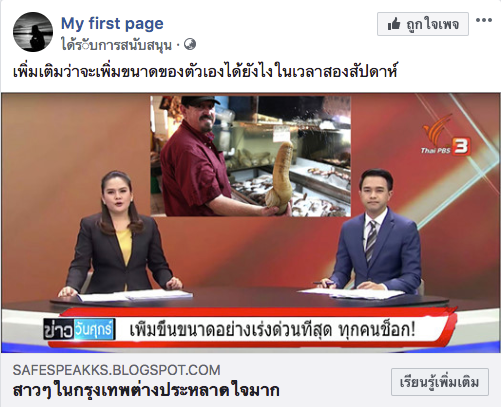Click the man's black cap in the inset photo

pyautogui.click(x=199, y=100)
